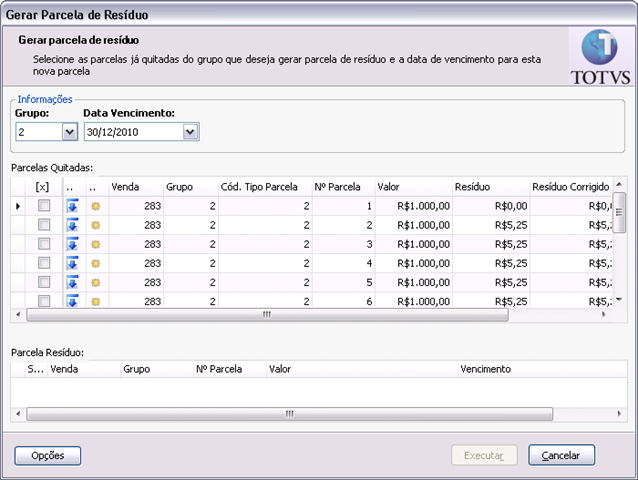The image size is (638, 480).
Task: Click the S... header in Parcela Resíduo
Action: tap(36, 369)
